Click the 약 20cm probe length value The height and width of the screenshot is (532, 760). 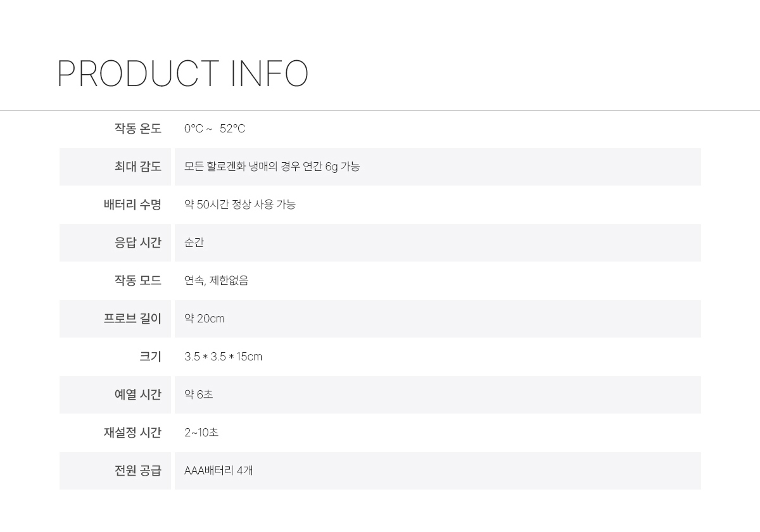[x=204, y=319]
